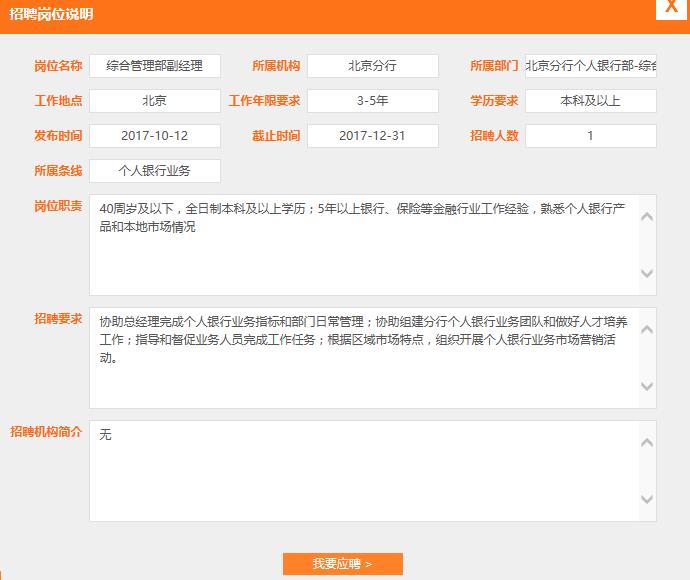Focus the 发布时间 field 2017-10-12

[154, 136]
